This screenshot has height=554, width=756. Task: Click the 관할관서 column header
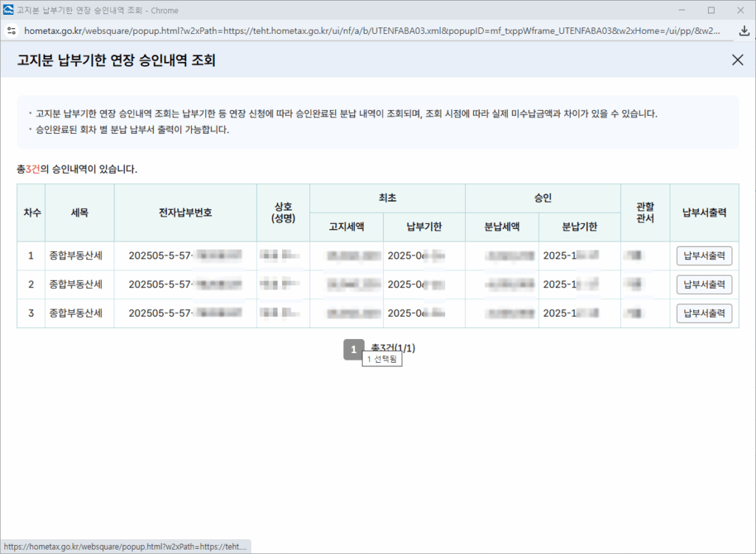click(x=645, y=212)
